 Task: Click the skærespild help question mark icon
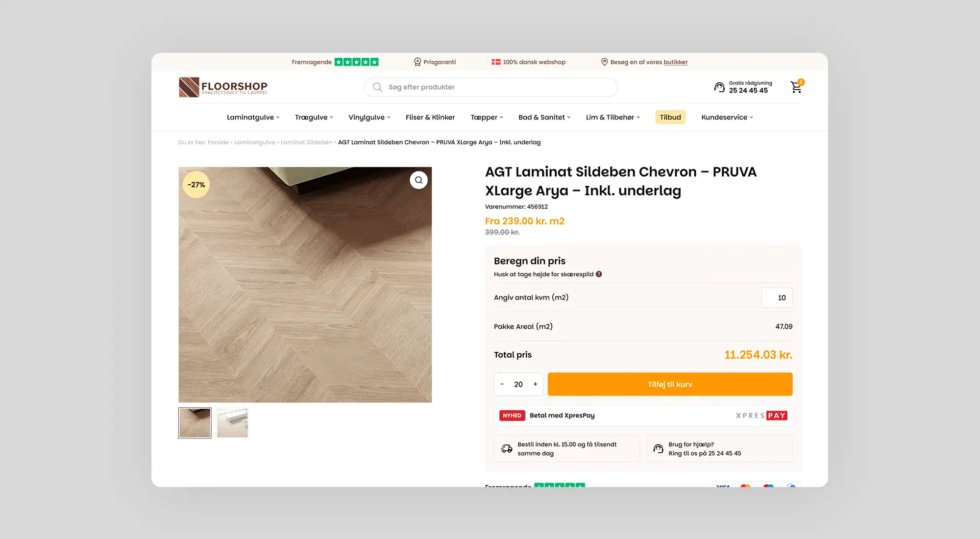599,274
